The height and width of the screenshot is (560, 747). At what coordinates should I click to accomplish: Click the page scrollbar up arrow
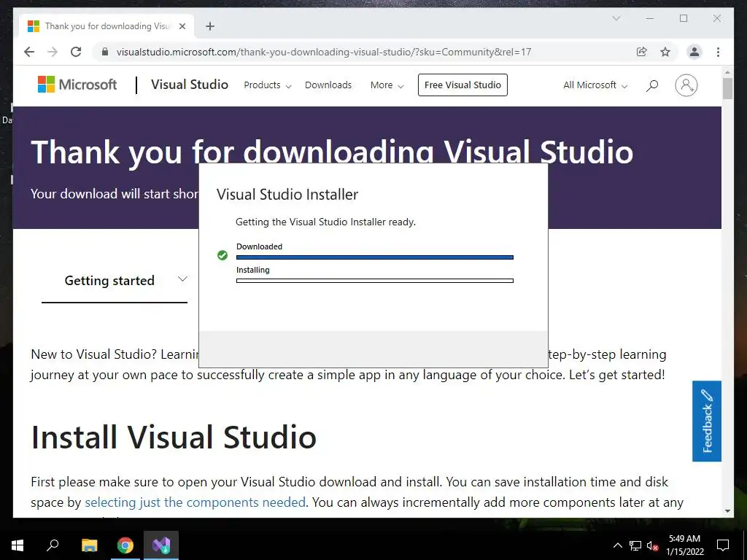pos(727,72)
